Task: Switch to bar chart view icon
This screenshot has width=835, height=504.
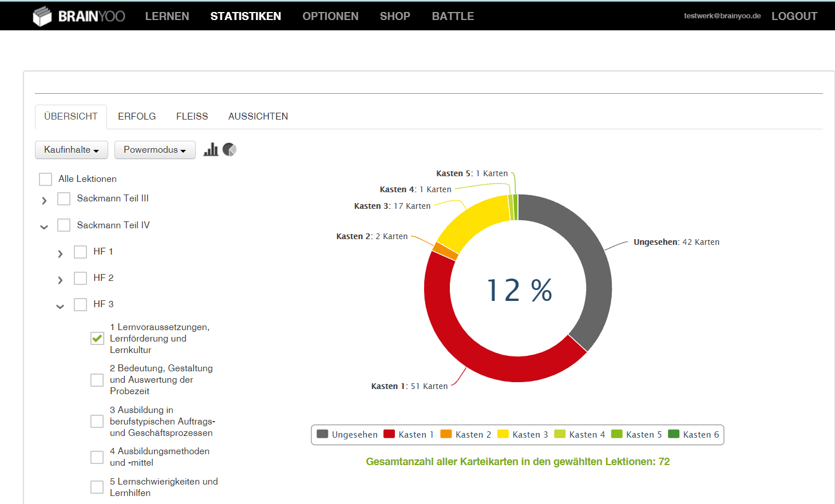Action: click(x=211, y=149)
